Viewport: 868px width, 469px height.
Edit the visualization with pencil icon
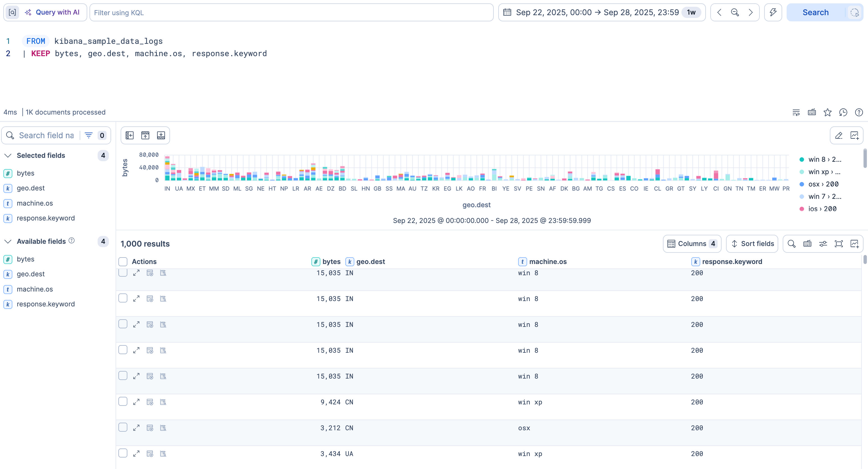[839, 135]
